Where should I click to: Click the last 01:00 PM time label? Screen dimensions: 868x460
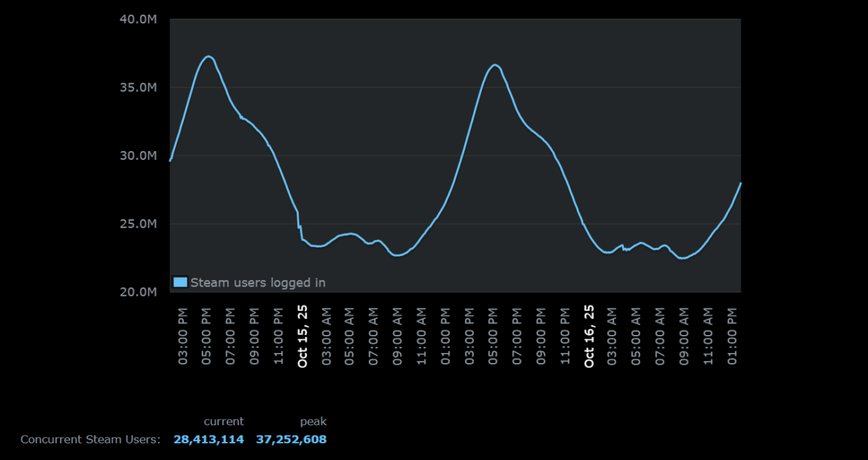pyautogui.click(x=732, y=336)
